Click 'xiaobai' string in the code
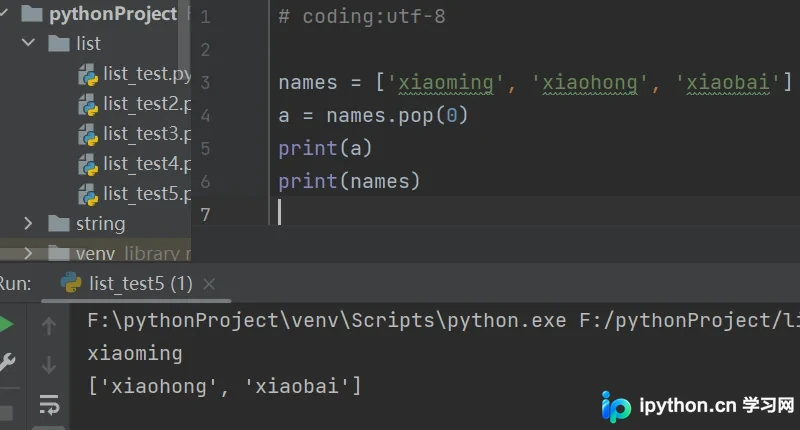The image size is (800, 430). pyautogui.click(x=728, y=83)
